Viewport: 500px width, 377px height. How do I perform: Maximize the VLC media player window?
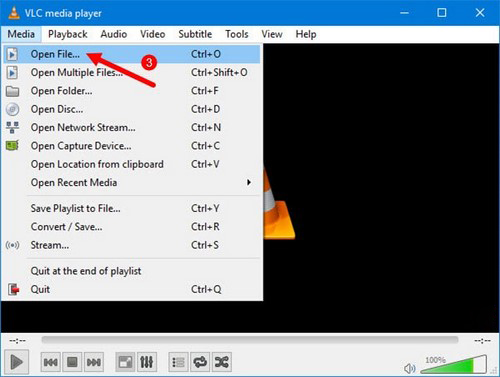tap(442, 13)
